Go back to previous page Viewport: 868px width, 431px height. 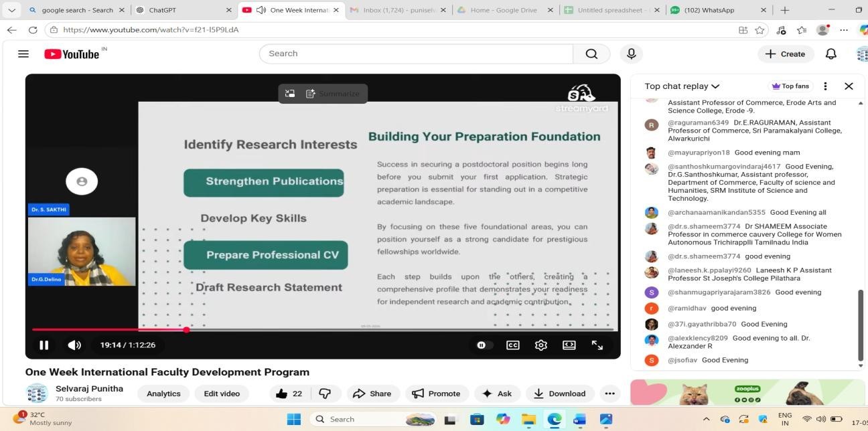(11, 30)
